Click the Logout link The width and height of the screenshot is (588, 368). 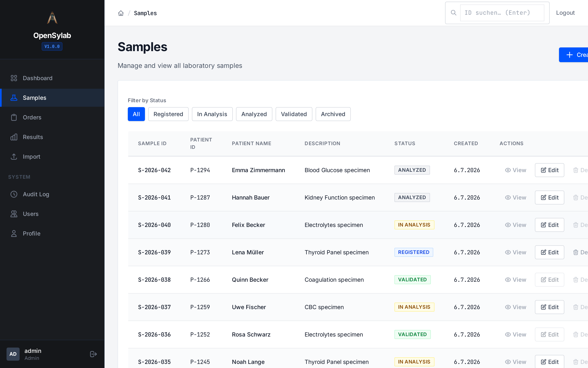click(565, 13)
